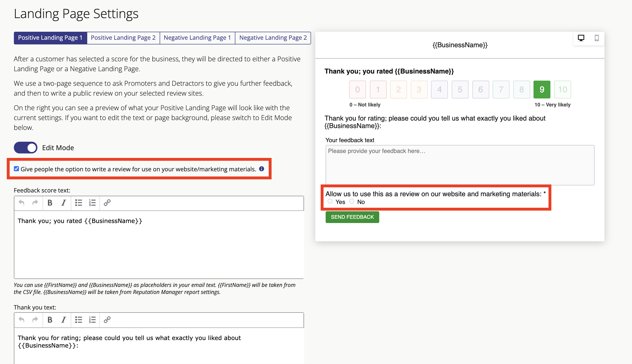Select score 5 in rating preview

460,90
